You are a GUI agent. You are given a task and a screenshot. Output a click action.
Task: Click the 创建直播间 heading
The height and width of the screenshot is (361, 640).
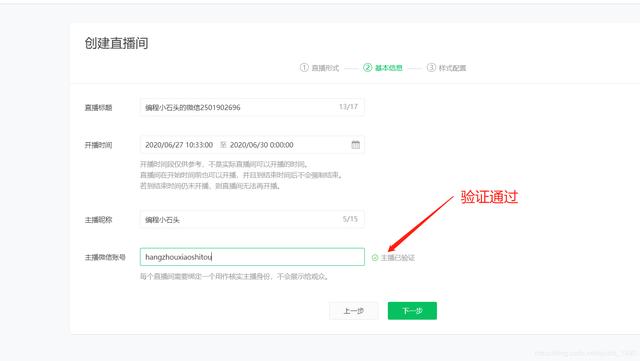(x=116, y=43)
